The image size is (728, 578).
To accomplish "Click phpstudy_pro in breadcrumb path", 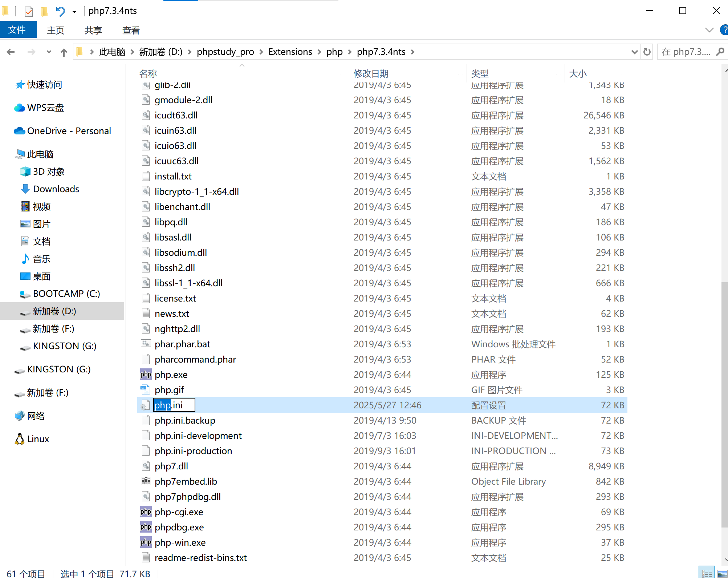I will coord(225,52).
